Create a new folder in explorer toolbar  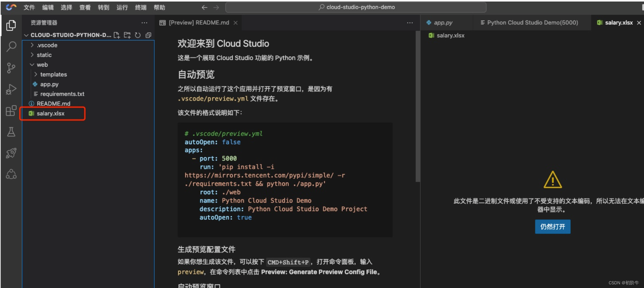(x=127, y=35)
